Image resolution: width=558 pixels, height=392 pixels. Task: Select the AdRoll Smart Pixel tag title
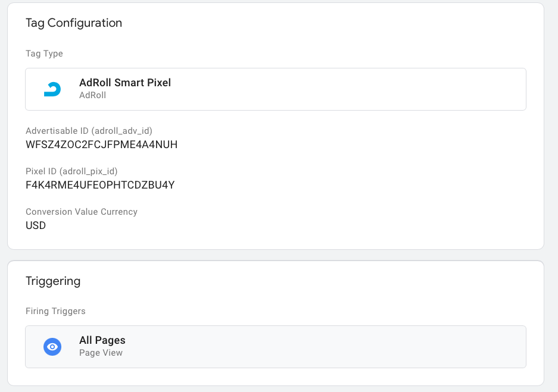(125, 83)
